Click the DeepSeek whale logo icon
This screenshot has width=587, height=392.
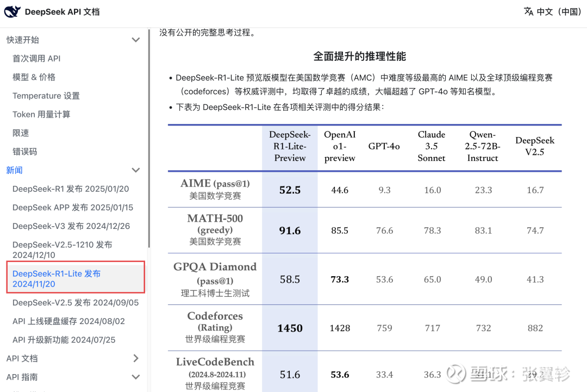(x=12, y=11)
